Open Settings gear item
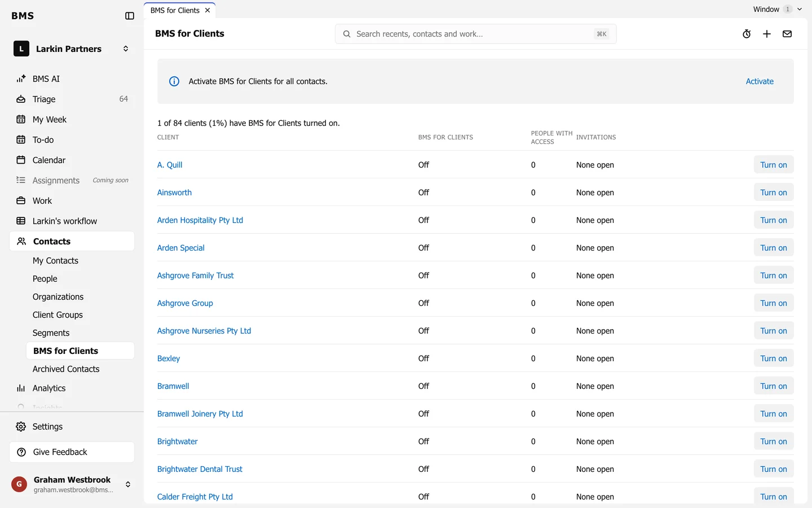Image resolution: width=812 pixels, height=508 pixels. tap(72, 426)
